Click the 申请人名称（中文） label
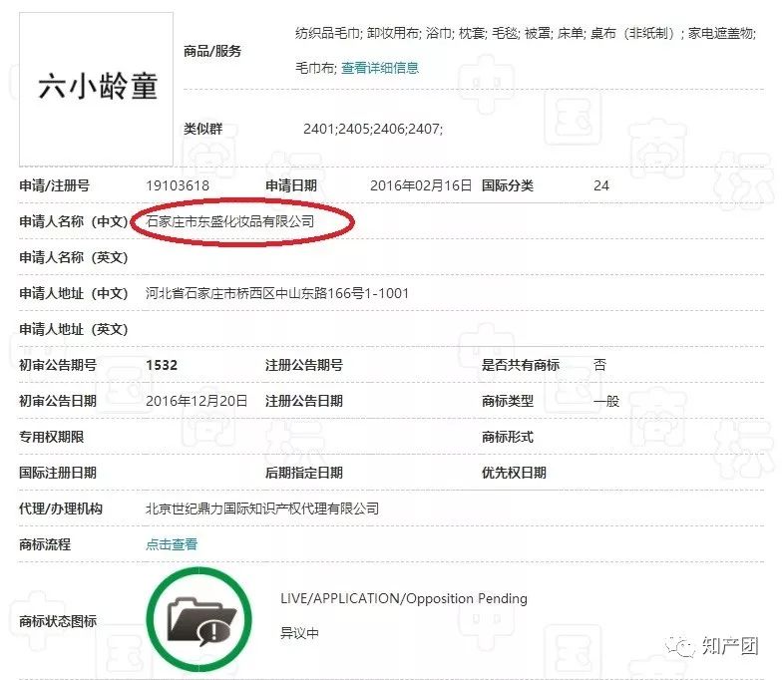The width and height of the screenshot is (784, 680). 74,221
